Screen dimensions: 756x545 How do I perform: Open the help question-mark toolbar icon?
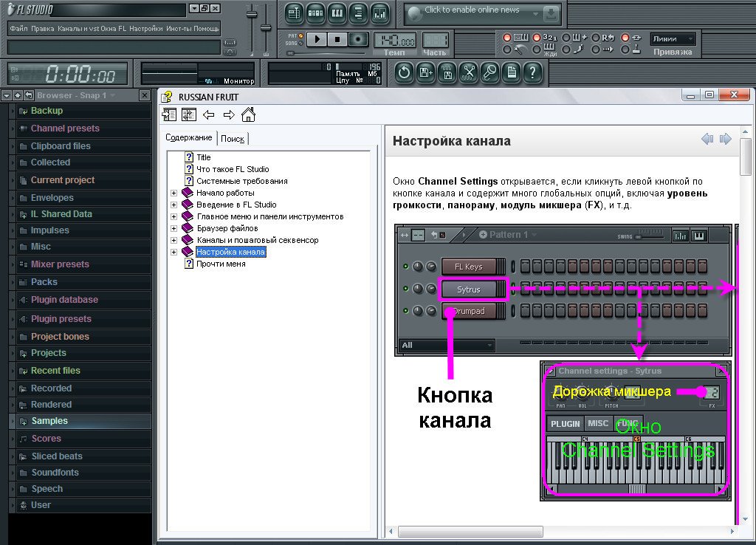532,72
